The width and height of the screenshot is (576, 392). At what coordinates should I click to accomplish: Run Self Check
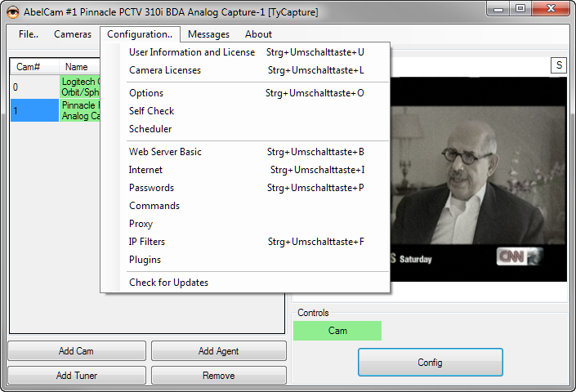[x=152, y=111]
